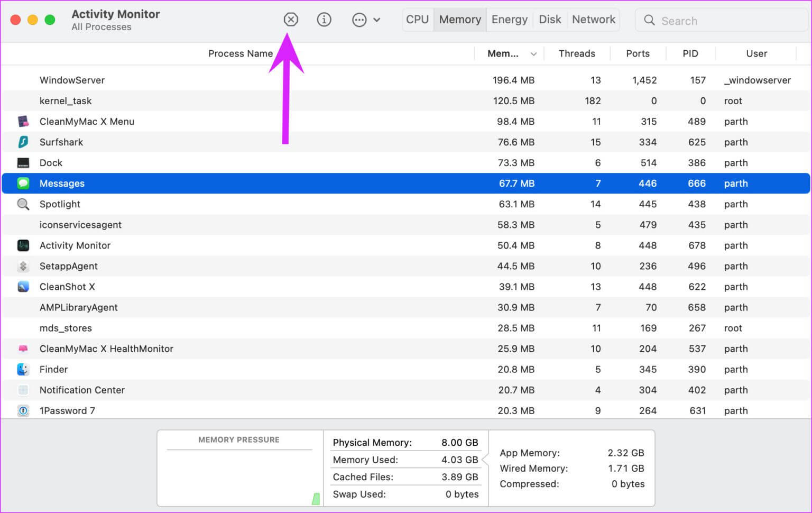Open the ellipsis More actions menu
Viewport: 812px width, 513px height.
[366, 20]
